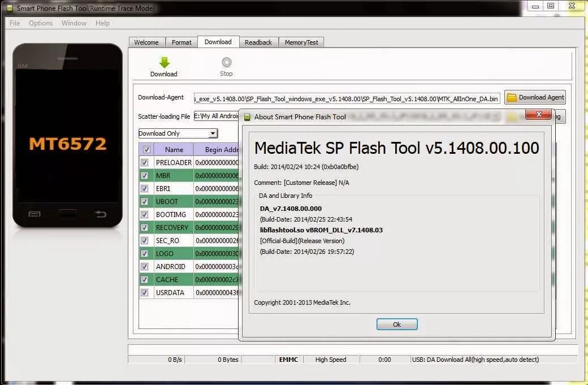Viewport: 588px width, 385px height.
Task: Switch to the Welcome tab
Action: (146, 42)
